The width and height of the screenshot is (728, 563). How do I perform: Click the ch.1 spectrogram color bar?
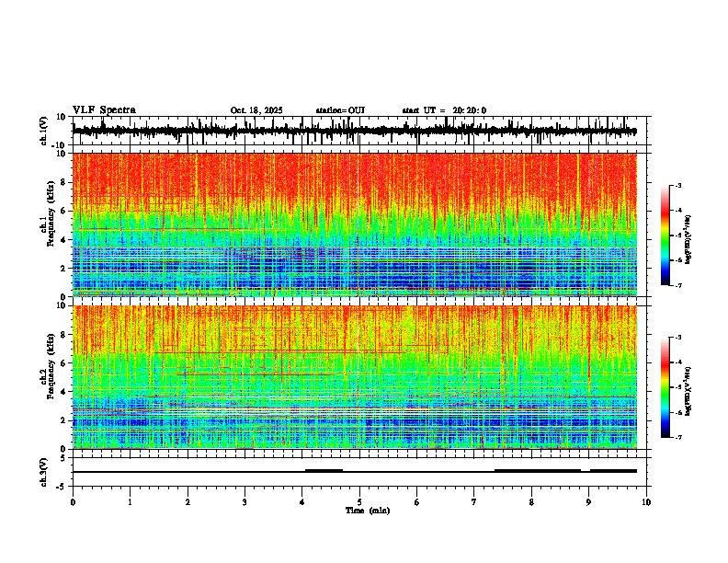(x=665, y=236)
